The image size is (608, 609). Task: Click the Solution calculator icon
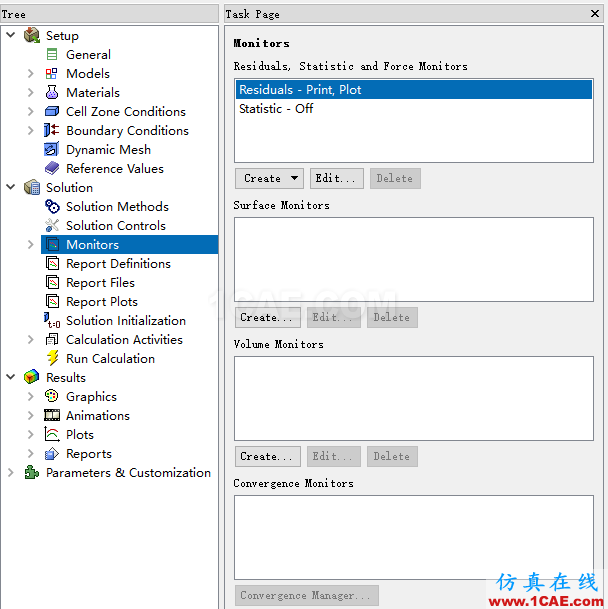tap(32, 187)
